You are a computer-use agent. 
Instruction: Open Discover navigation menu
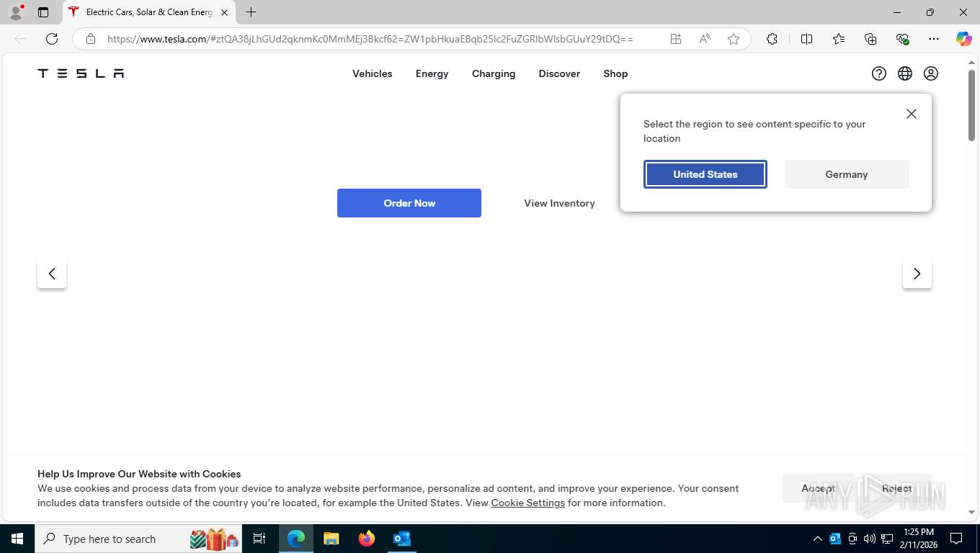[x=559, y=73]
